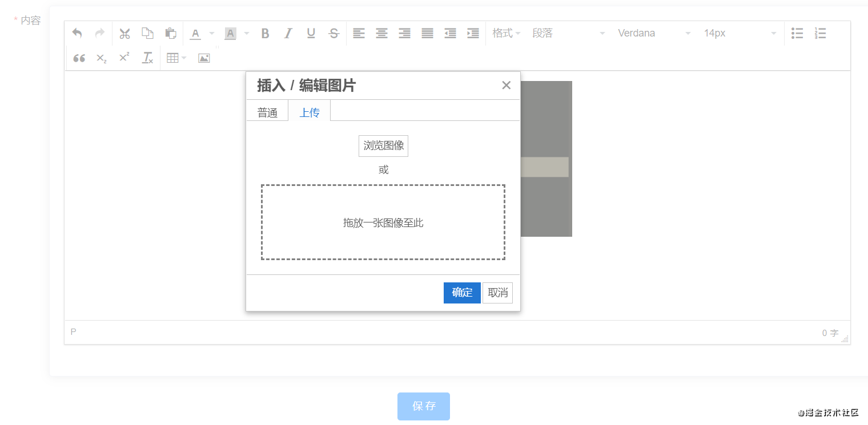Toggle italic formatting

[x=288, y=33]
